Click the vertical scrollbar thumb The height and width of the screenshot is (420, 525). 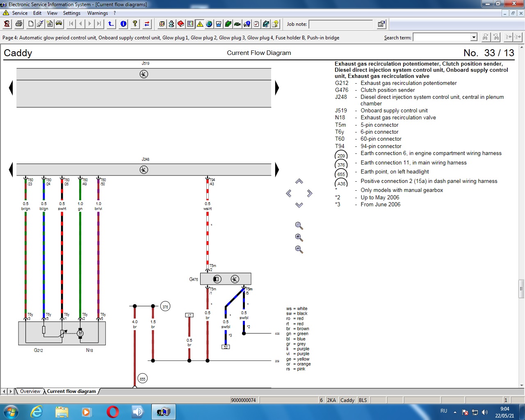click(521, 290)
